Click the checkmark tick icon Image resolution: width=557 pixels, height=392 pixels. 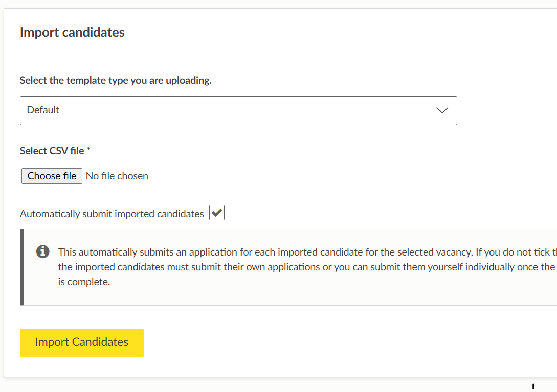click(217, 213)
